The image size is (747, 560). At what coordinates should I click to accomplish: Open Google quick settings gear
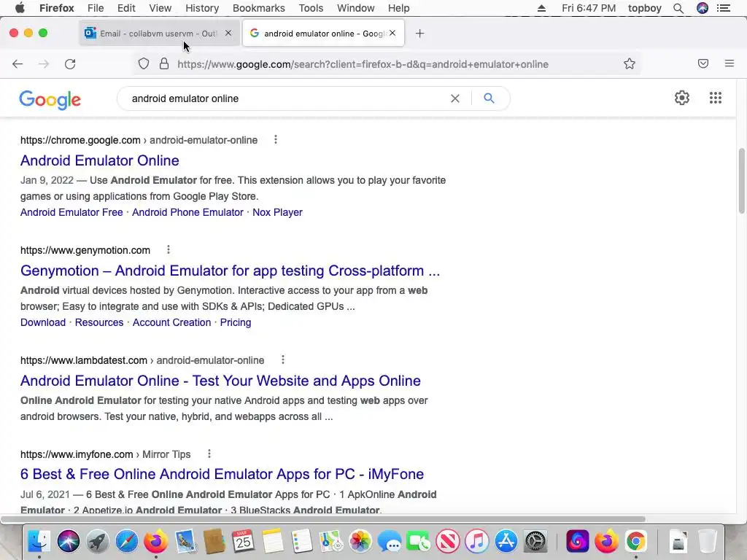[x=682, y=98]
